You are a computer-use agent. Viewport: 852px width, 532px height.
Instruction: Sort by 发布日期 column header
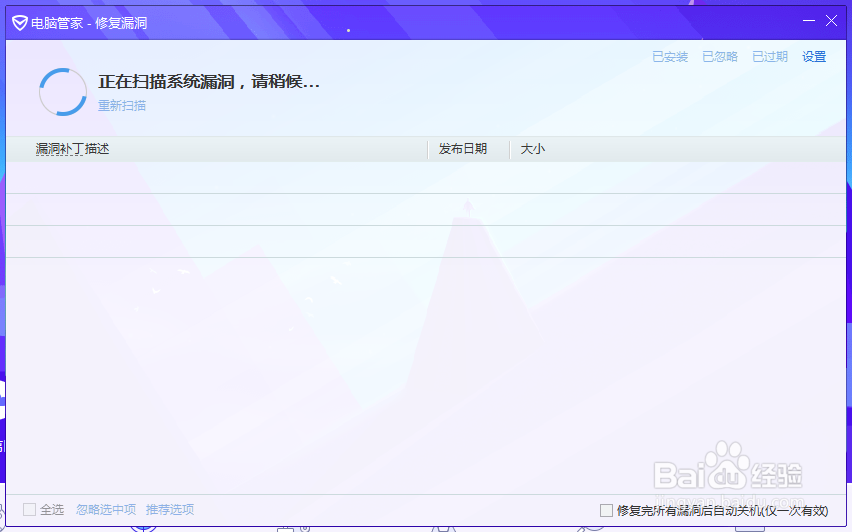(462, 149)
